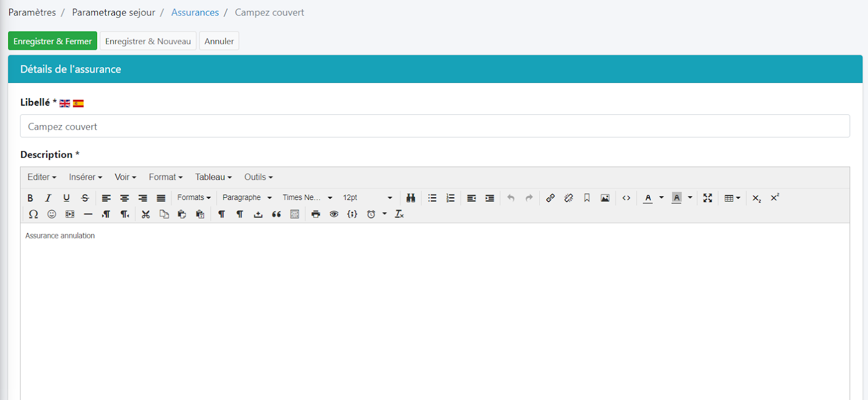Viewport: 868px width, 400px height.
Task: Toggle bold formatting
Action: click(x=30, y=198)
